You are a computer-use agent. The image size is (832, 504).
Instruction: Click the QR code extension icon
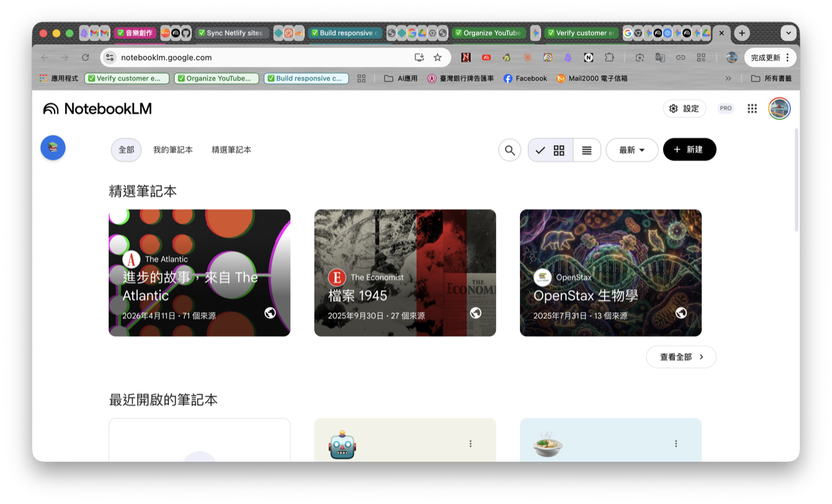(x=701, y=57)
